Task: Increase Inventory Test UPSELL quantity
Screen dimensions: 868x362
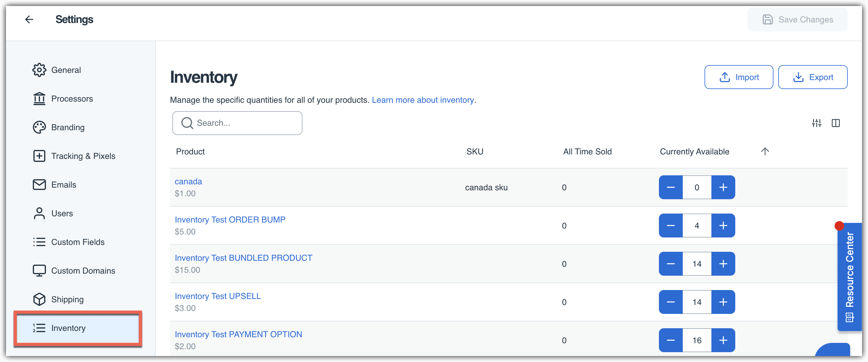Action: [723, 302]
